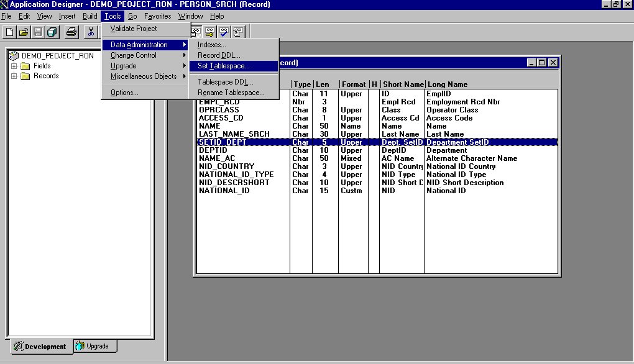Open the Insert menu
This screenshot has height=364, width=634.
[67, 16]
